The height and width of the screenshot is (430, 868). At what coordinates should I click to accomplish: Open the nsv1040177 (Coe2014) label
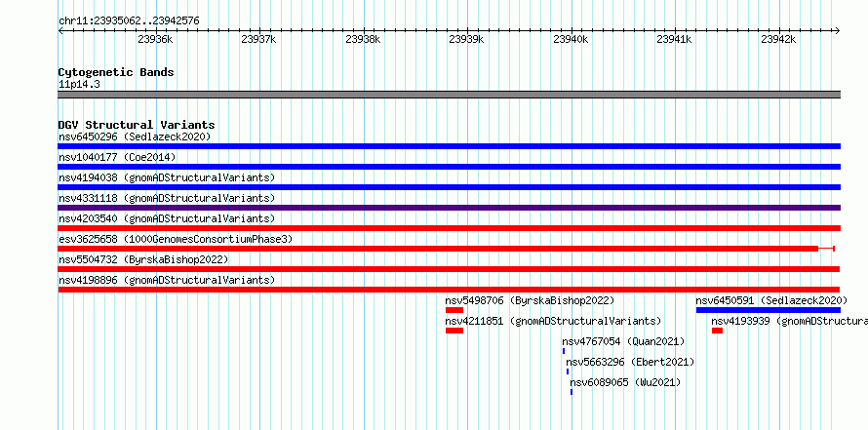coord(117,157)
